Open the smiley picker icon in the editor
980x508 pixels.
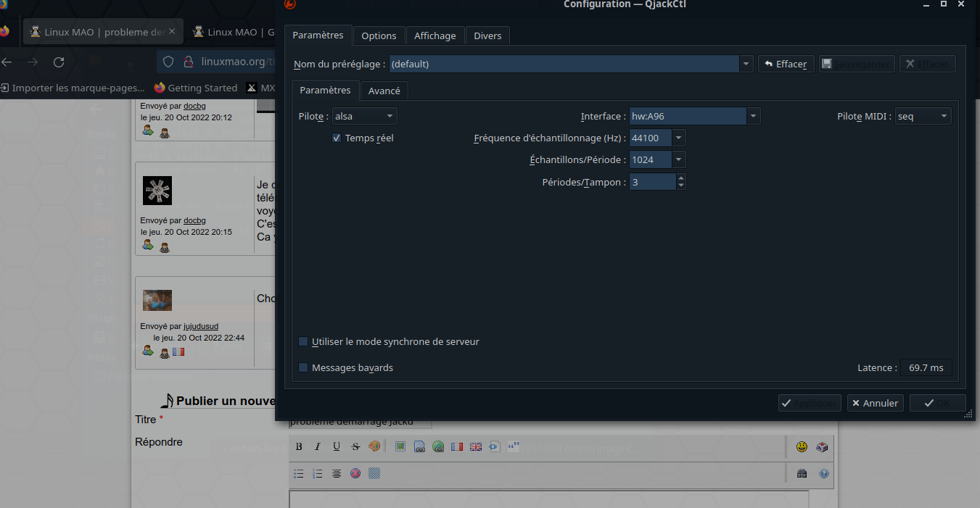tap(802, 447)
